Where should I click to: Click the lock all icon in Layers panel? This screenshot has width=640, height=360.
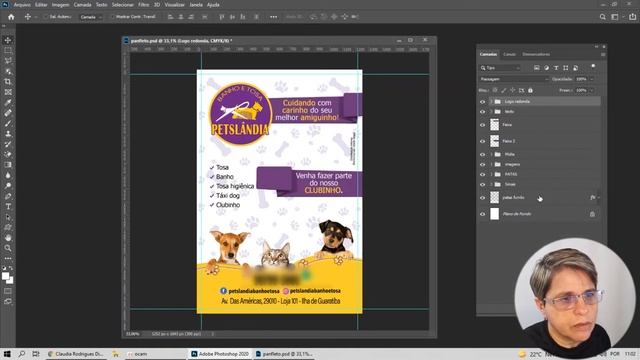click(530, 90)
